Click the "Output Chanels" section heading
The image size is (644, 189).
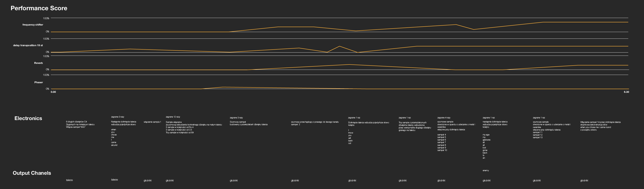[32, 173]
